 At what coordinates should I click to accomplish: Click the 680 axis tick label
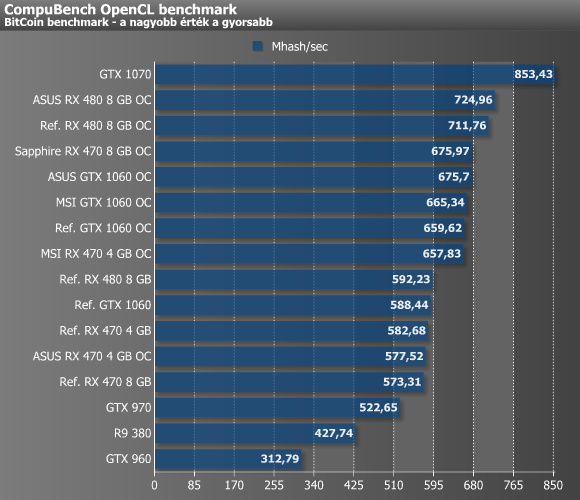pos(473,485)
